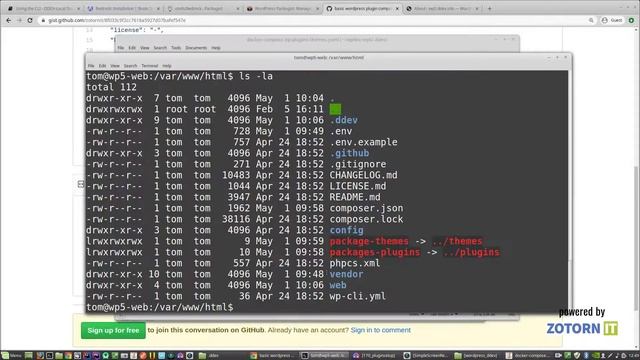
Task: Open the browser zoom/search icon in address bar
Action: click(x=591, y=20)
